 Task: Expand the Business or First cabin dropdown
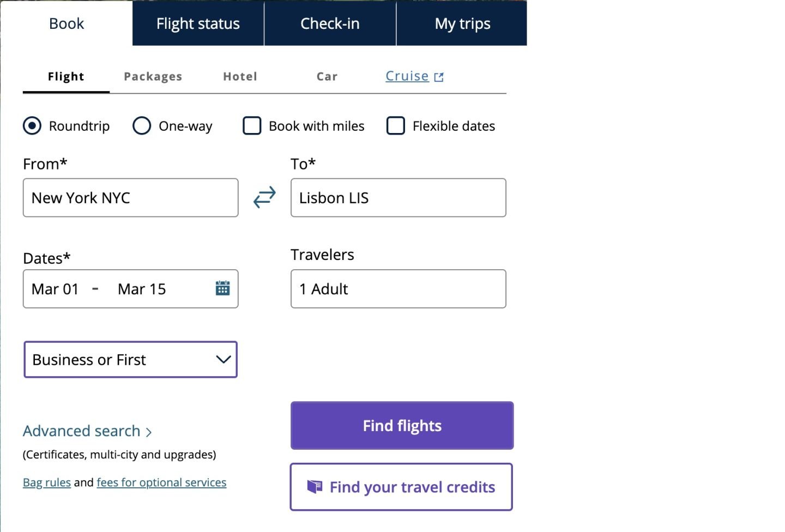coord(130,360)
